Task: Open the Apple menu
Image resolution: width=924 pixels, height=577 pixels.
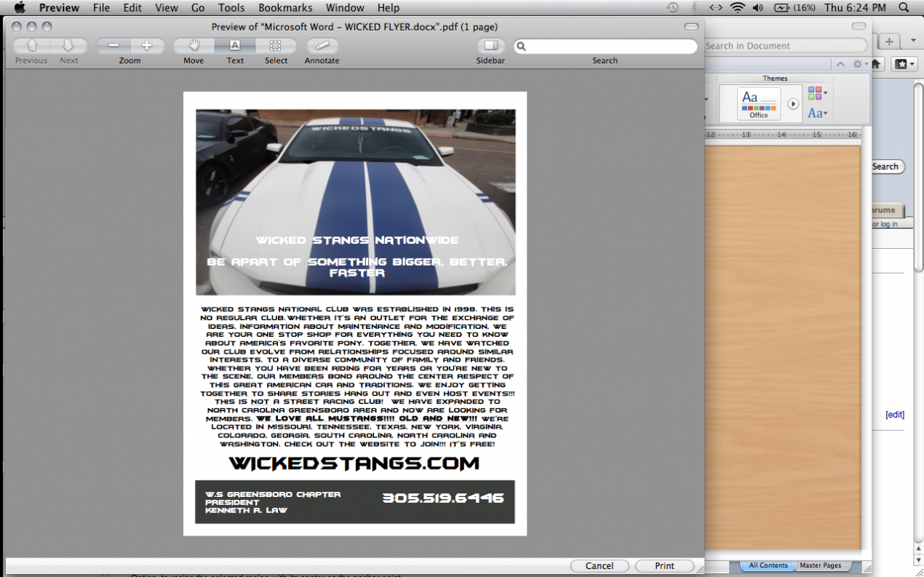Action: [x=20, y=8]
